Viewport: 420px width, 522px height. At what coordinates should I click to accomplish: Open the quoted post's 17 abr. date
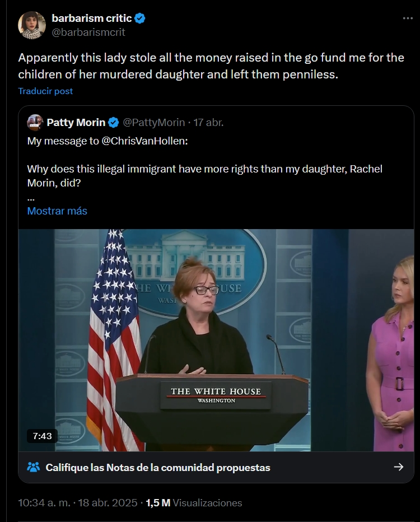209,123
